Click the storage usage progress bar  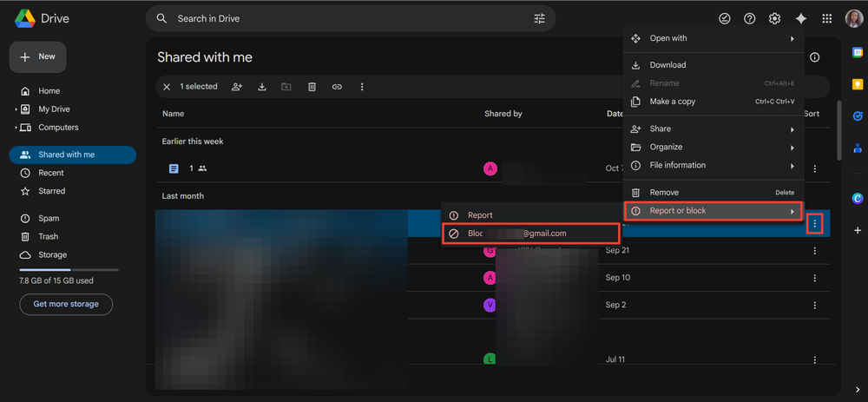[69, 270]
